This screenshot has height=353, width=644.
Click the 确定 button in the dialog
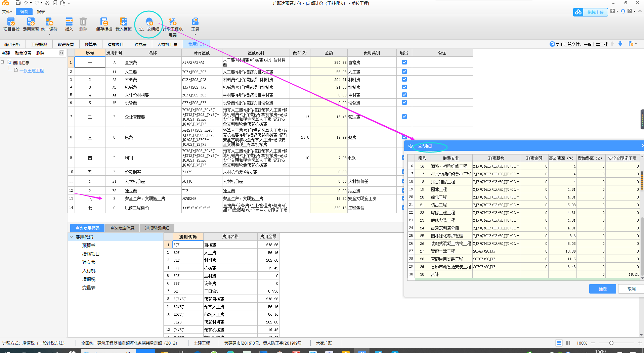(x=603, y=289)
